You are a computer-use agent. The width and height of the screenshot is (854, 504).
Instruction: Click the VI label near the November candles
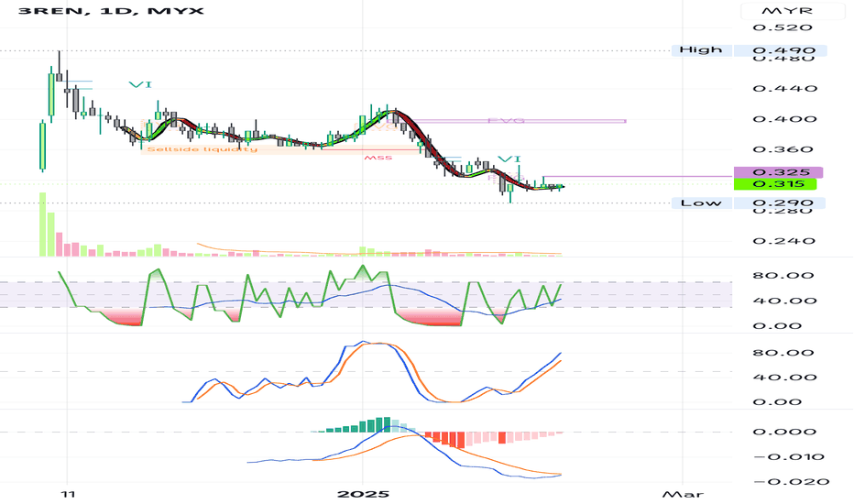point(140,84)
